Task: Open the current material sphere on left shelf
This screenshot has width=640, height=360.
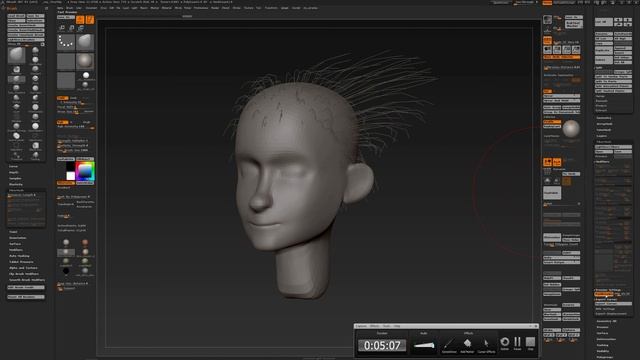Action: [85, 61]
